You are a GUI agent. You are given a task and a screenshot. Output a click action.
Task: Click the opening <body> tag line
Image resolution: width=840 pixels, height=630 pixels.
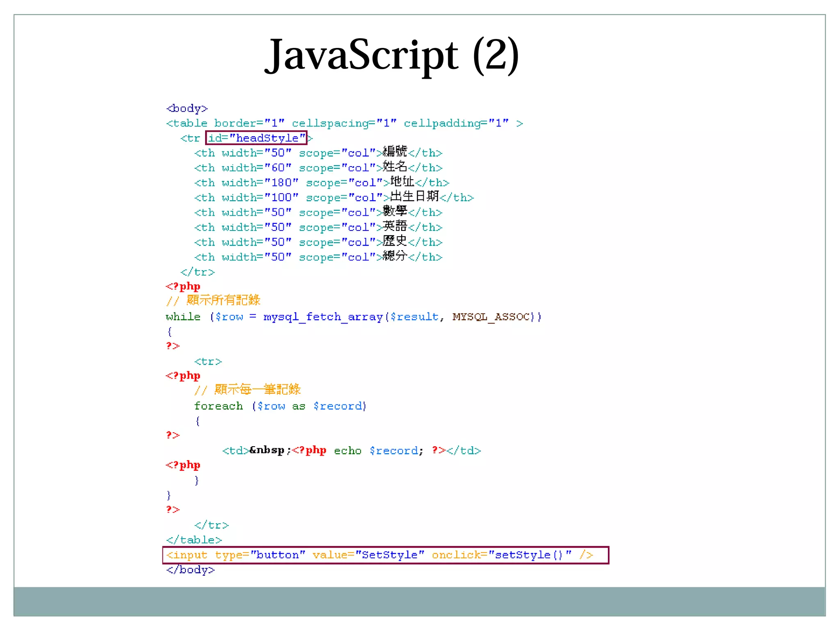pyautogui.click(x=187, y=109)
